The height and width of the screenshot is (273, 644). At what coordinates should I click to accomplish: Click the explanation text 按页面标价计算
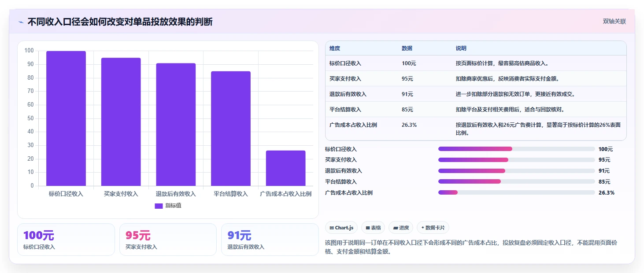pyautogui.click(x=474, y=63)
